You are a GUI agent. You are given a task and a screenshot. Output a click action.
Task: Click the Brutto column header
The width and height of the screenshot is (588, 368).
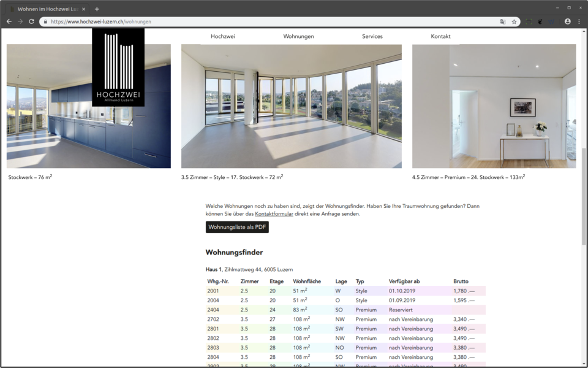tap(461, 282)
